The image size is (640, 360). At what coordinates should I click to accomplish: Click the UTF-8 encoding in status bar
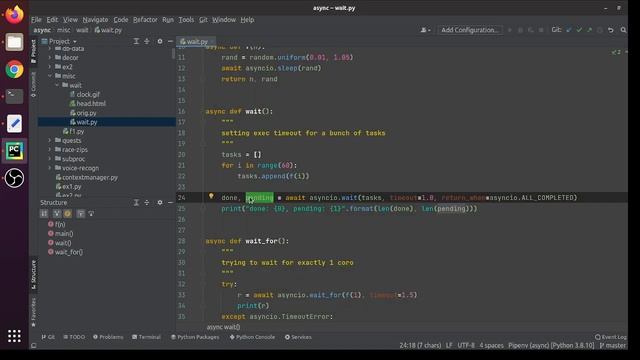tap(466, 345)
